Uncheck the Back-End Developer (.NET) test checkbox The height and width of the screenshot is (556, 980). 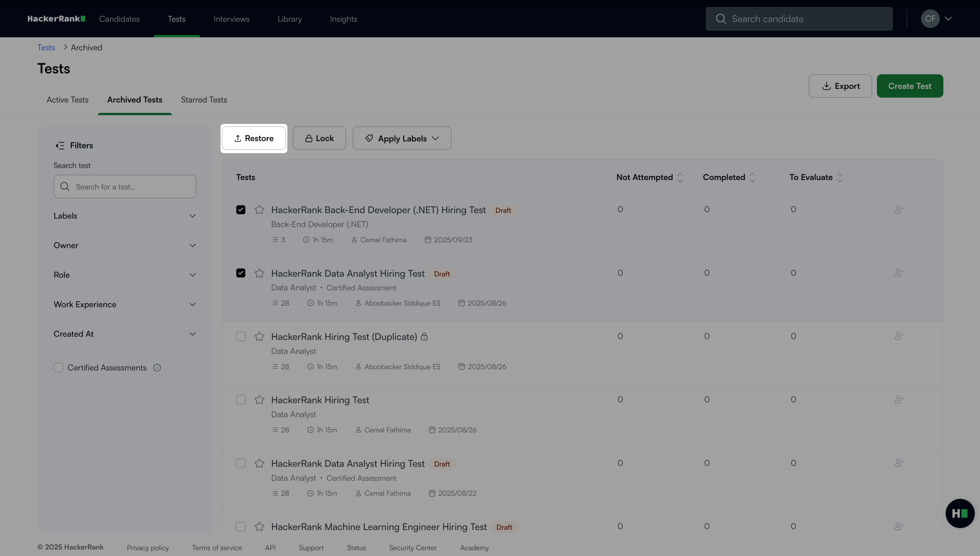point(241,210)
